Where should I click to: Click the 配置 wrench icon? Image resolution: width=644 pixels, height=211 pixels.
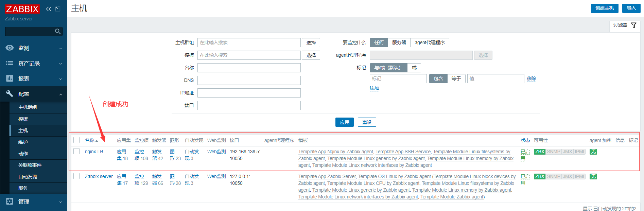tap(10, 94)
